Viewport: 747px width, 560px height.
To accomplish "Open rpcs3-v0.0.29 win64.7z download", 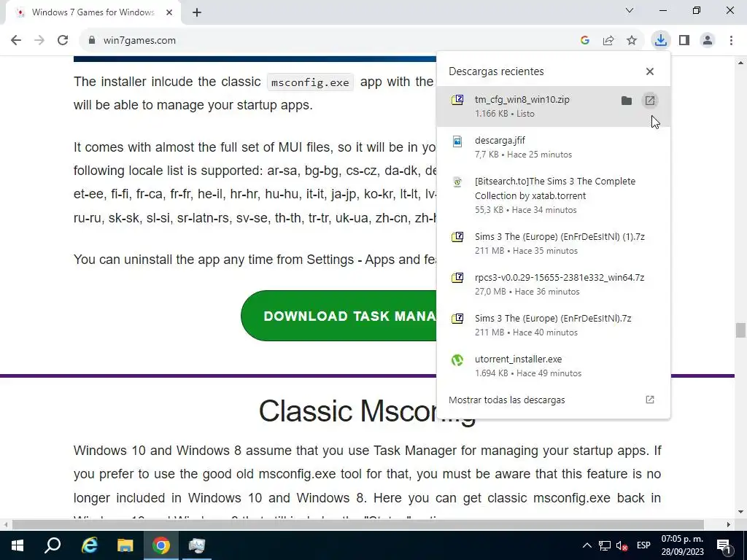I will point(553,284).
